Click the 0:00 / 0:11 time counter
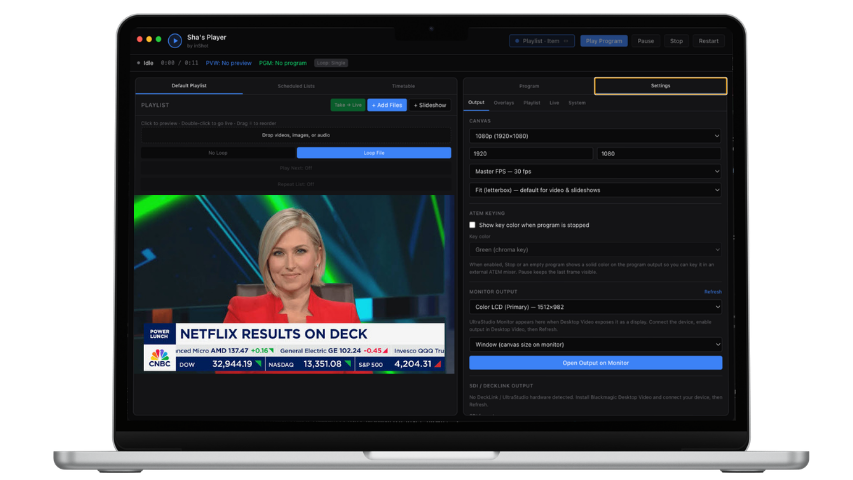Viewport: 853px width, 480px height. (180, 63)
